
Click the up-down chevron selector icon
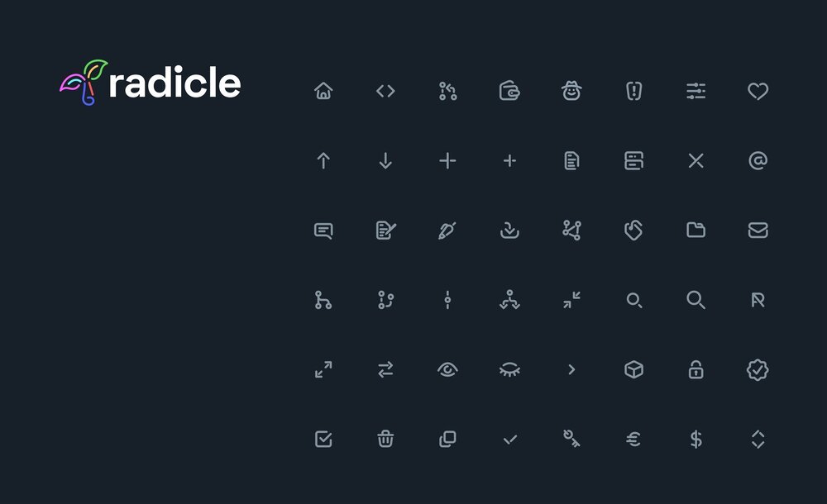pyautogui.click(x=758, y=440)
